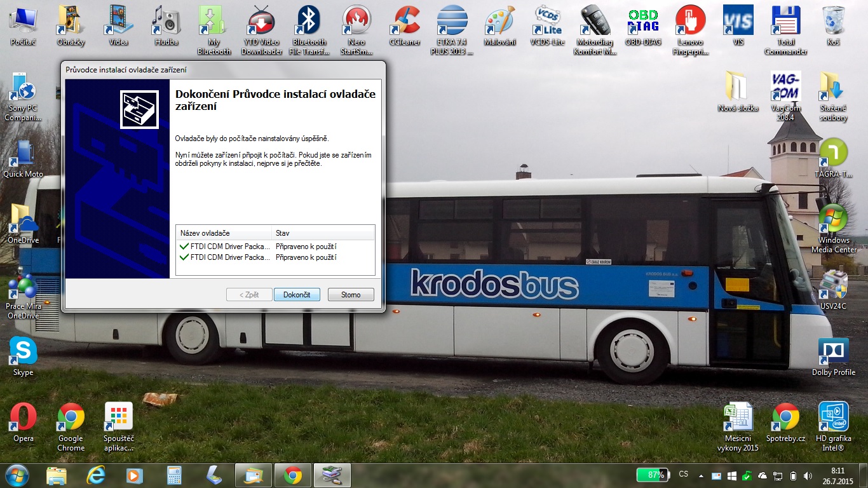Open the Hudba folder shortcut

(x=166, y=26)
